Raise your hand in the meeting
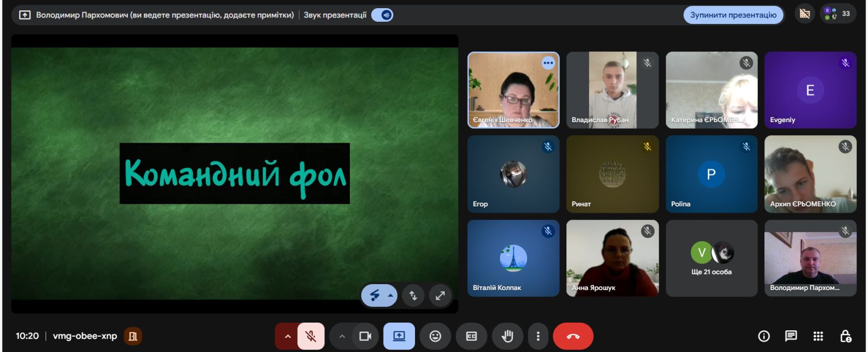The height and width of the screenshot is (352, 868). coord(507,336)
